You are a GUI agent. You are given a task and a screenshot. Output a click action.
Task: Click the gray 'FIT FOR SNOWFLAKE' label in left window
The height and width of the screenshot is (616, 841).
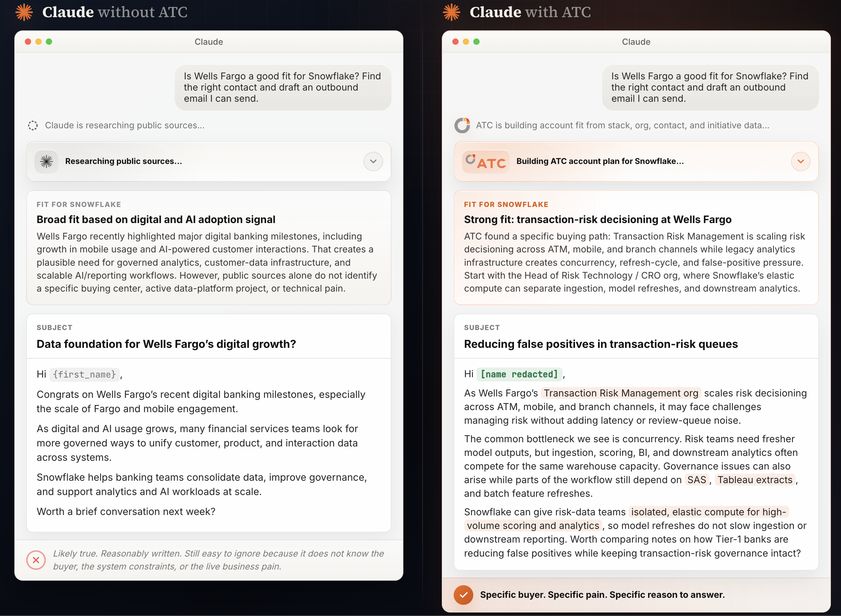[x=79, y=205]
